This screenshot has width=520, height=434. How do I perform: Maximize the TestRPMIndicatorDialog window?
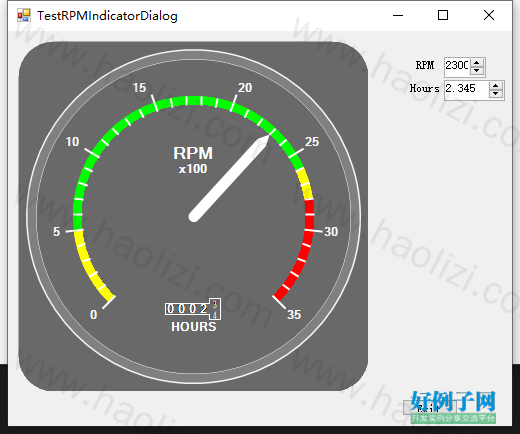point(443,15)
